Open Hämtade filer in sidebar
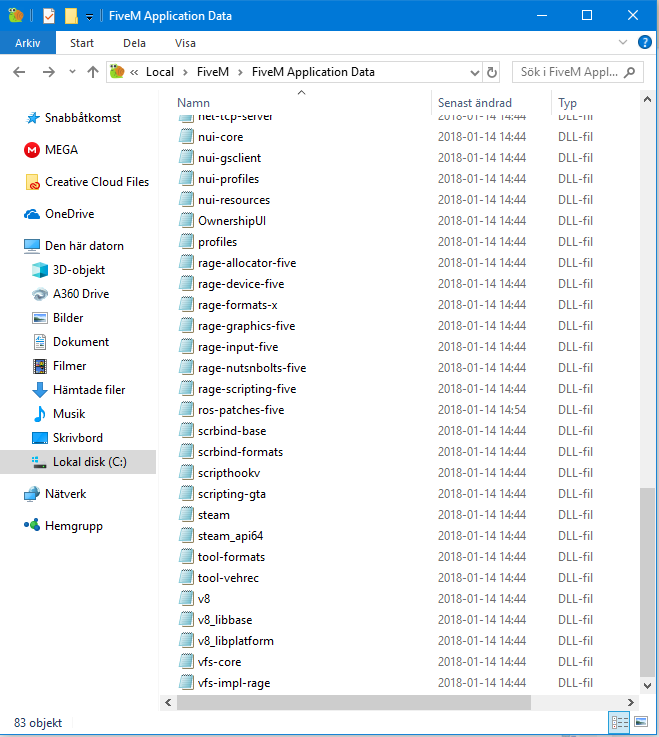Viewport: 659px width, 737px height. [89, 389]
